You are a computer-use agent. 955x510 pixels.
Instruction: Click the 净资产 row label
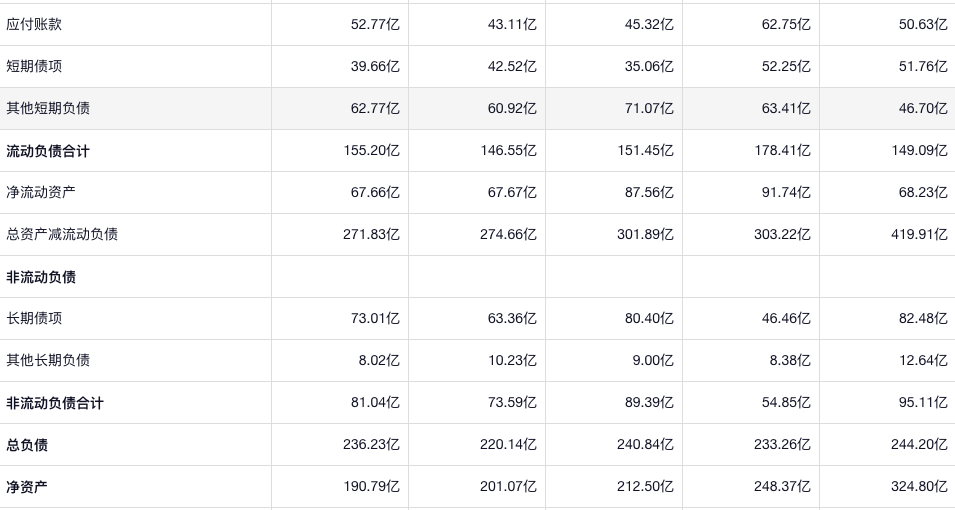(x=27, y=487)
